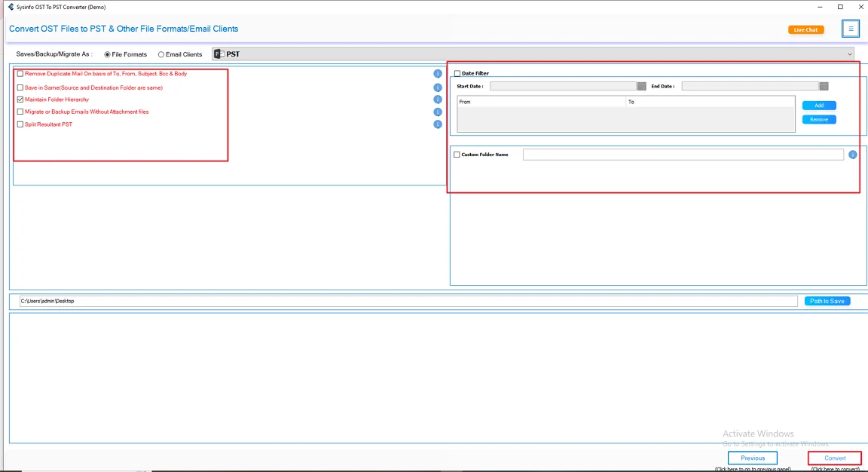Uncheck Maintain Folder Hierarchy
This screenshot has width=868, height=472.
click(x=20, y=99)
